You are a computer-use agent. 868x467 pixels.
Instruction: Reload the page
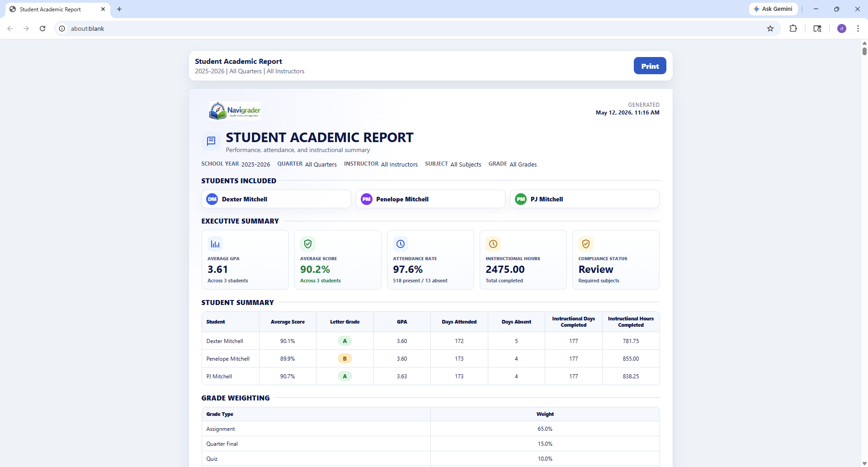tap(42, 29)
